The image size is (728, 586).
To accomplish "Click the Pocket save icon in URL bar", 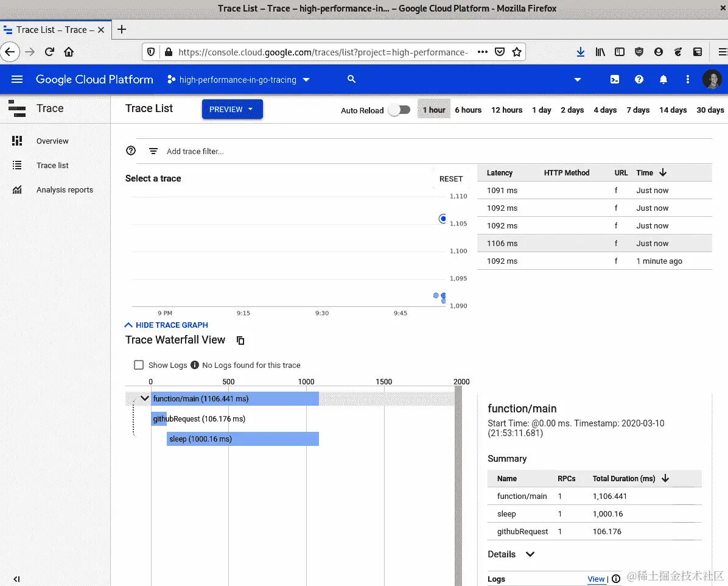I will pyautogui.click(x=500, y=52).
